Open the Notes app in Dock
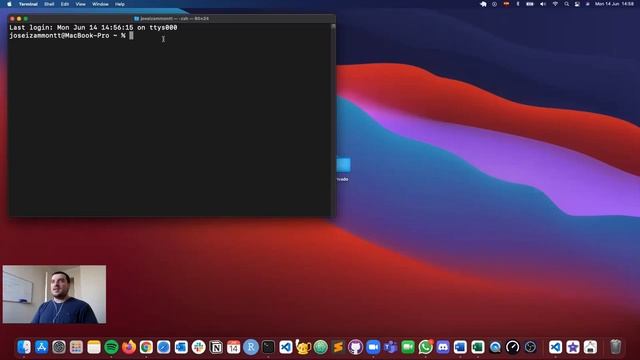Image resolution: width=640 pixels, height=360 pixels. pyautogui.click(x=94, y=347)
